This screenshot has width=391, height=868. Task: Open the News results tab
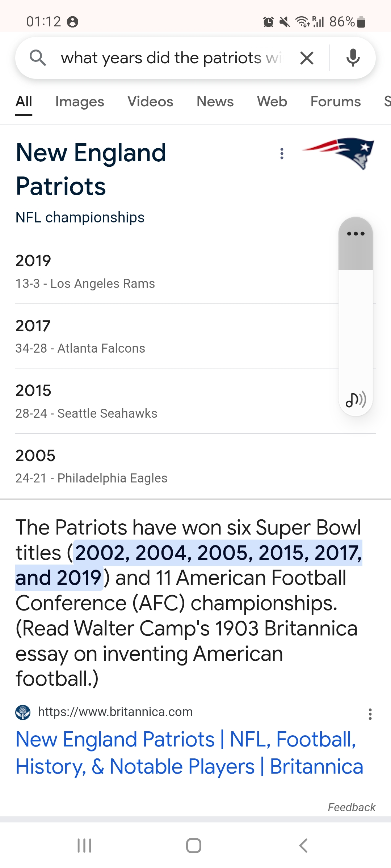[x=215, y=102]
